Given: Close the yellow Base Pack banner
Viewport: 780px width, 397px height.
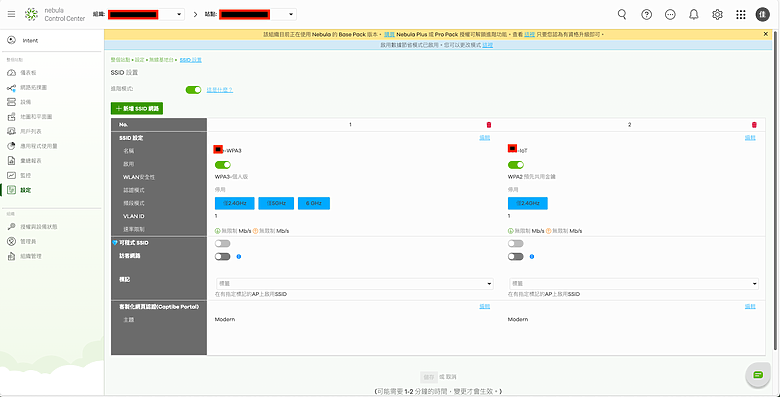Looking at the screenshot, I should pyautogui.click(x=766, y=34).
